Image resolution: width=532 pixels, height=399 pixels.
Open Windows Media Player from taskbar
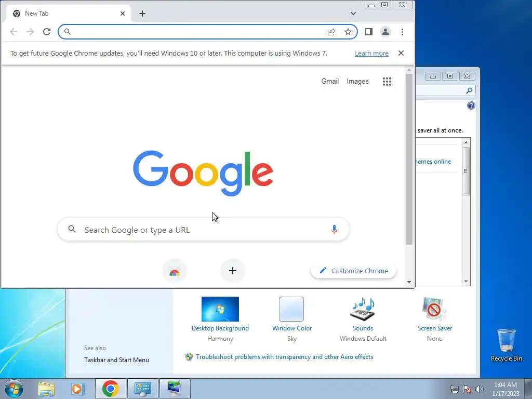coord(77,389)
